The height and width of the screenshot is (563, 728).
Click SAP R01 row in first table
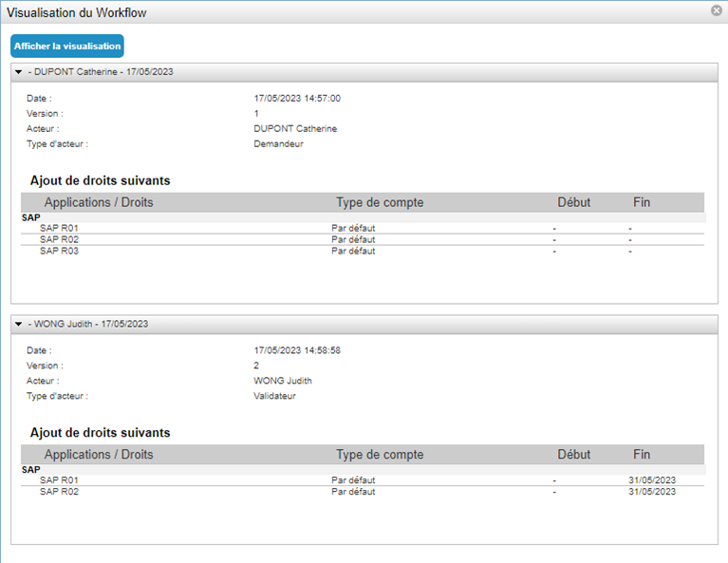click(x=363, y=228)
